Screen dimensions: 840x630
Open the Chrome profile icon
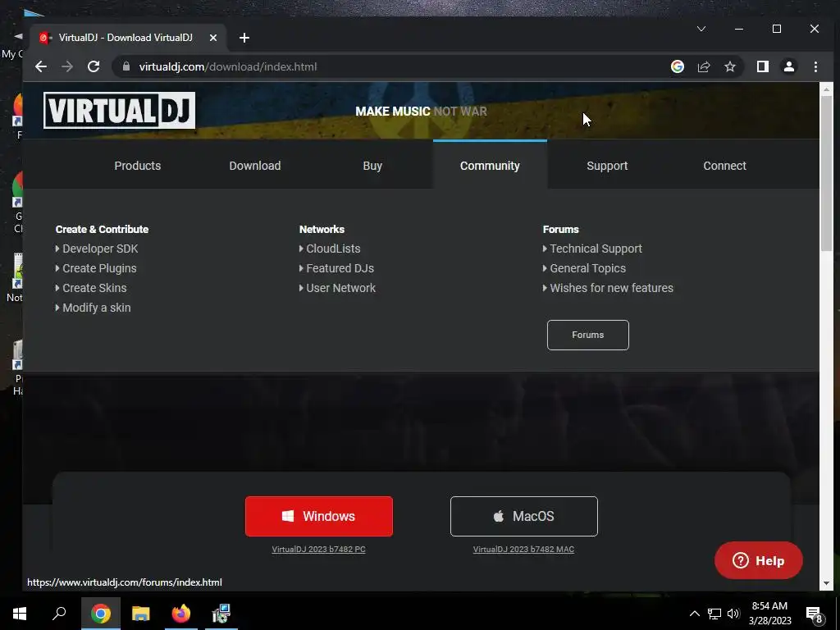point(788,66)
